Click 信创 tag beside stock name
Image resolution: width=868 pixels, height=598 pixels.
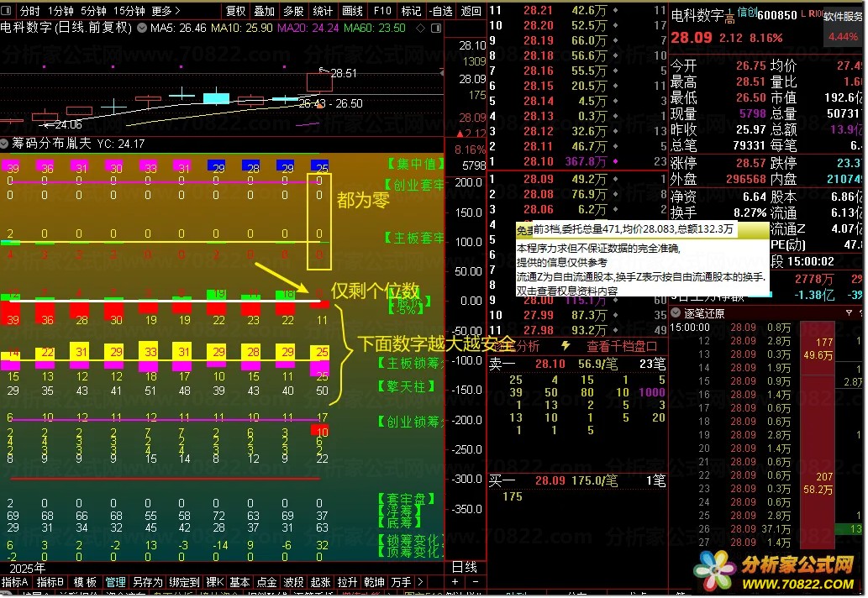tap(747, 12)
